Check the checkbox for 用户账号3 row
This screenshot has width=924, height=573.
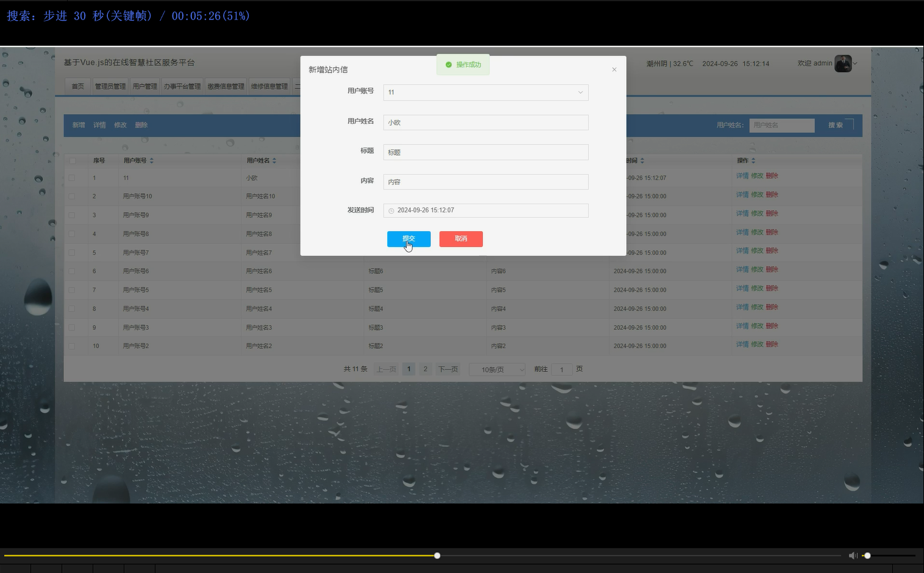(x=72, y=327)
